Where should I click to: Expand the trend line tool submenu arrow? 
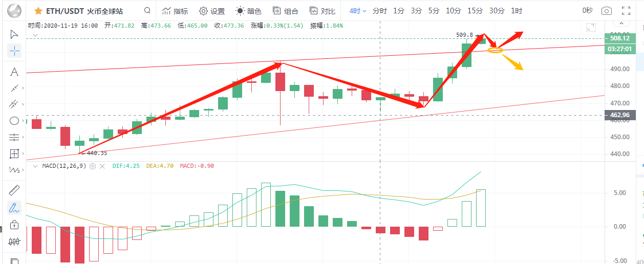(x=23, y=88)
